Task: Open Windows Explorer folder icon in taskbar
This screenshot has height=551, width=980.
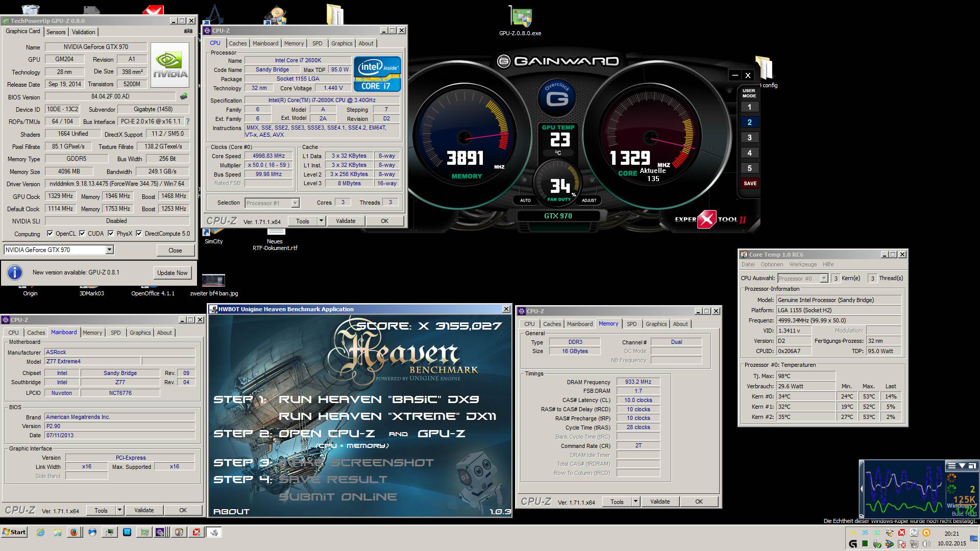Action: (58, 532)
